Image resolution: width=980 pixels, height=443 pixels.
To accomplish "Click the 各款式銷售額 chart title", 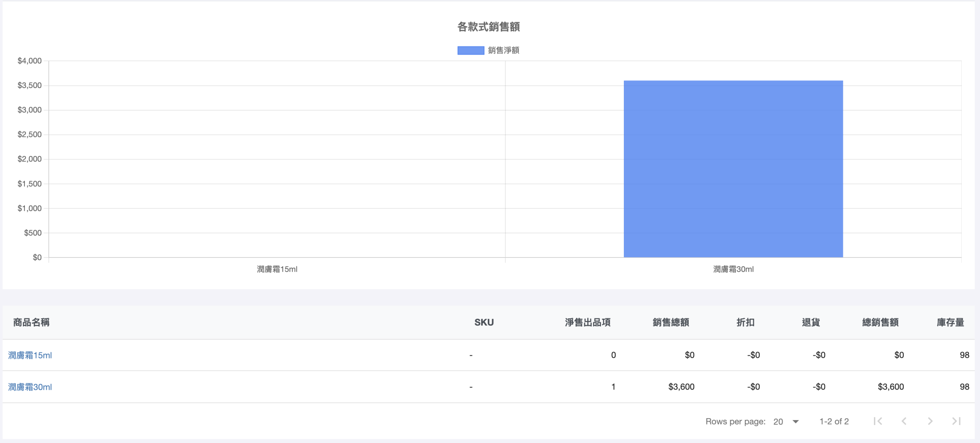I will click(488, 27).
